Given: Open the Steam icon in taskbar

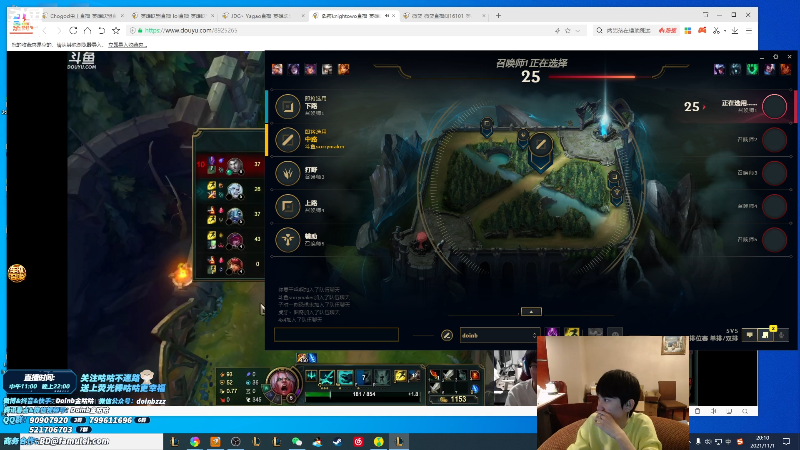Looking at the screenshot, I should point(338,442).
